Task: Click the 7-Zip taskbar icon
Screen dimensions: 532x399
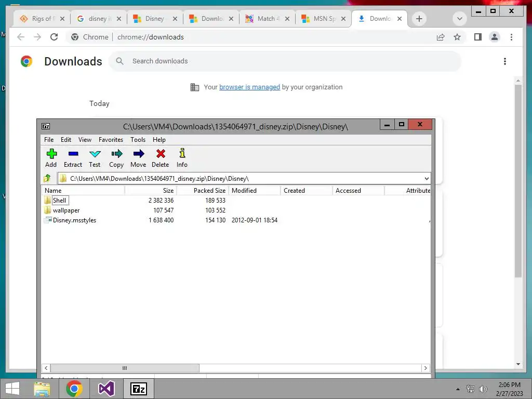Action: tap(138, 389)
